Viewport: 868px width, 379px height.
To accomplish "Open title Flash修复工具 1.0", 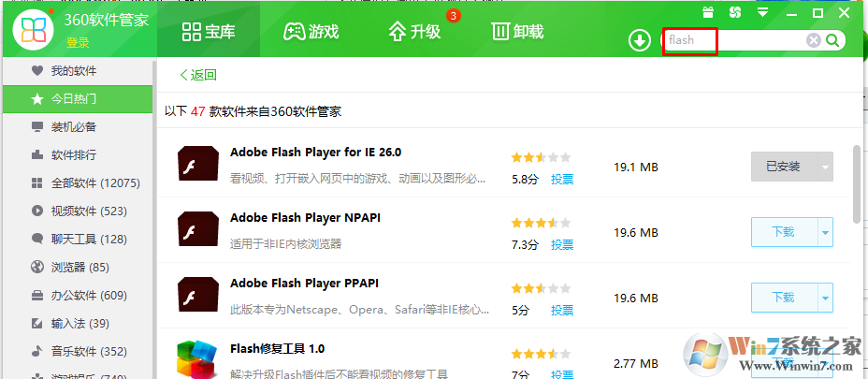I will pyautogui.click(x=278, y=349).
